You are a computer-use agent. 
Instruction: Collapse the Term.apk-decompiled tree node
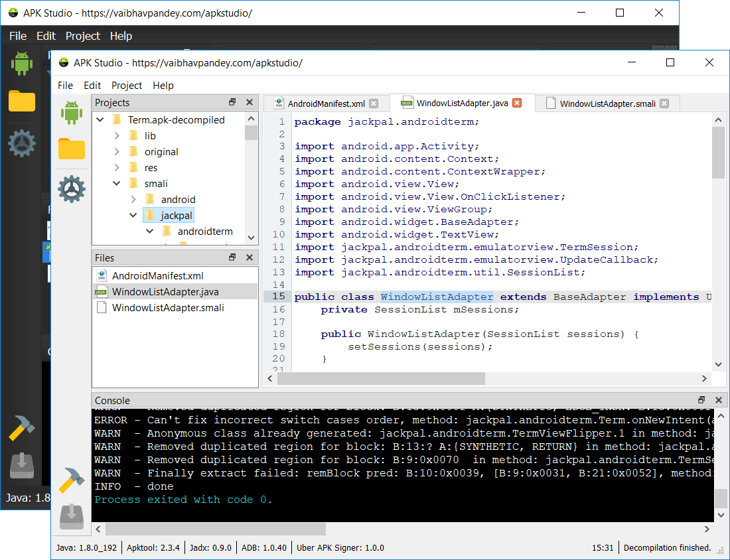pos(101,119)
